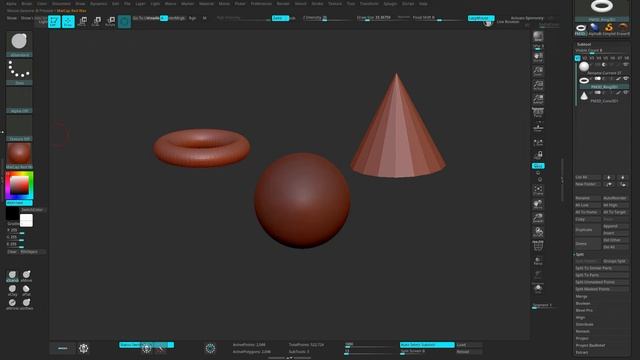
Task: Toggle PolyF polyframe display
Action: coord(538,246)
